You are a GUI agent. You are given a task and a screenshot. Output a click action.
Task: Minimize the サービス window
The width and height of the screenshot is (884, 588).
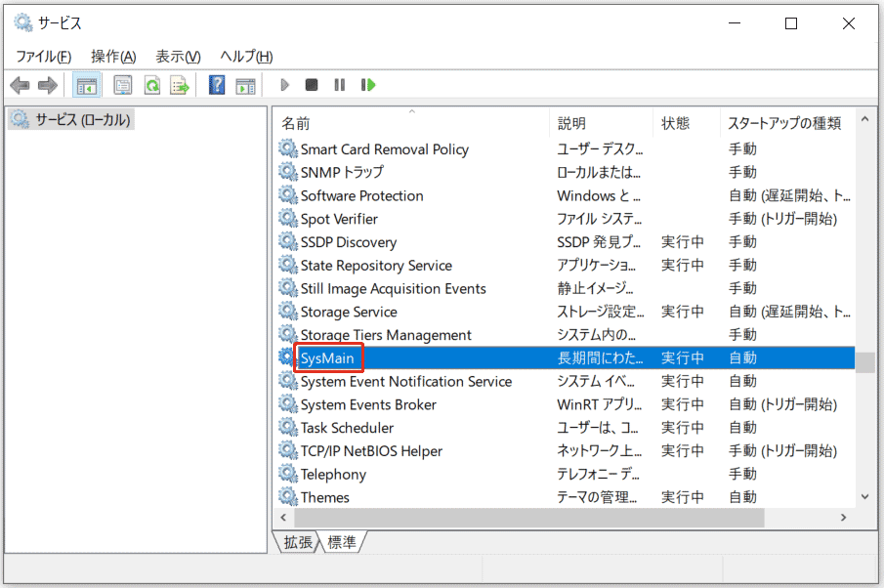point(734,23)
